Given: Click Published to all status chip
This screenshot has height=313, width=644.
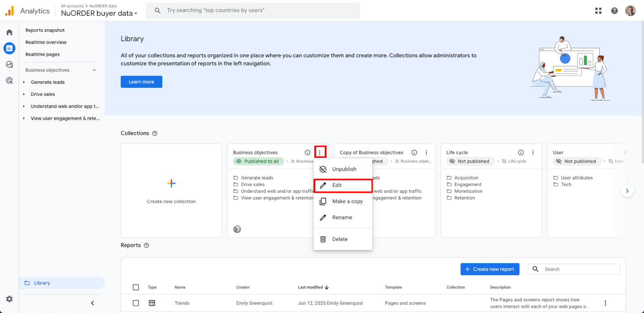Looking at the screenshot, I should point(258,161).
